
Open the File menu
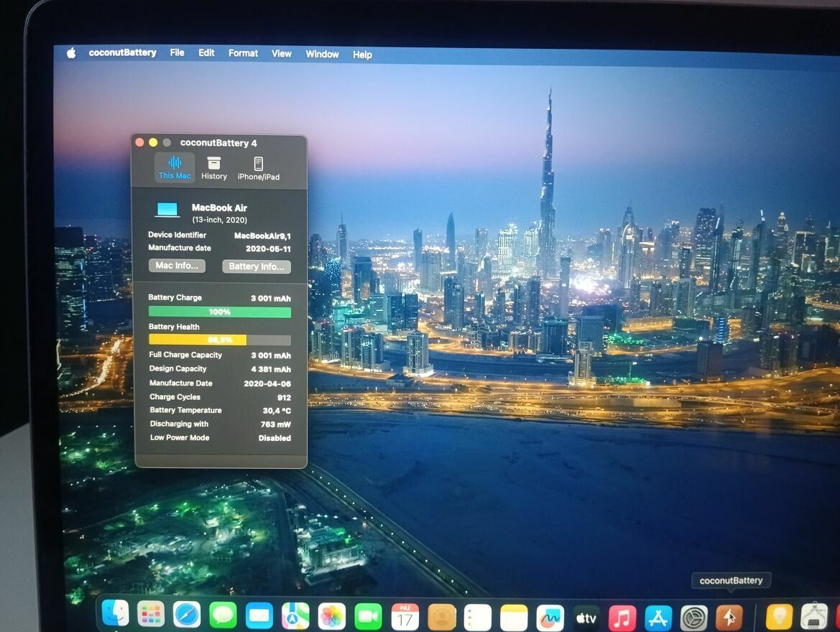point(177,52)
